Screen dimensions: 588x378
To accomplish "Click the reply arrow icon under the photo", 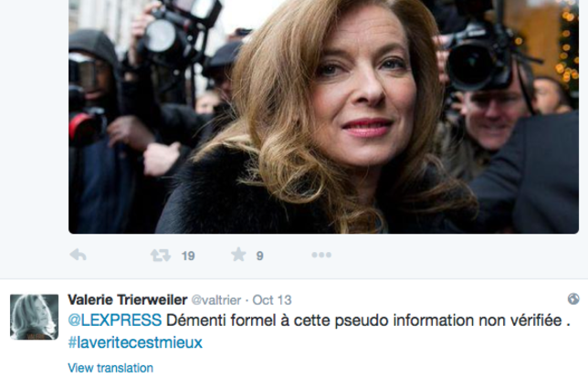I will click(x=78, y=255).
